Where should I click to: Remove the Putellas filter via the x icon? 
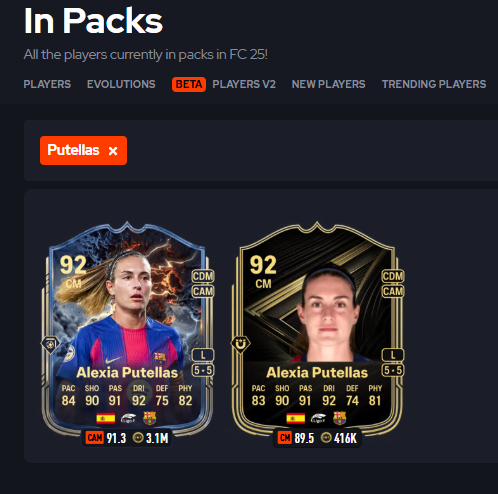click(x=113, y=151)
